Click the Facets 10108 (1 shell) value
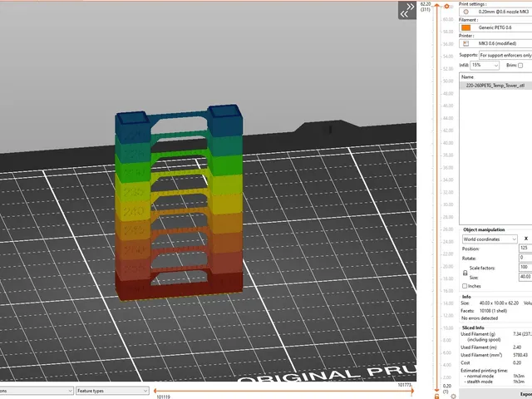Viewport: 532px width, 399px height. 493,311
